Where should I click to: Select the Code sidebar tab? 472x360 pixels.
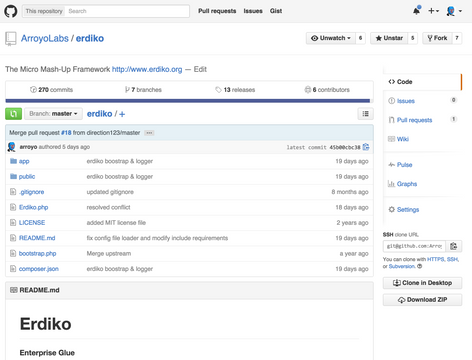[423, 82]
